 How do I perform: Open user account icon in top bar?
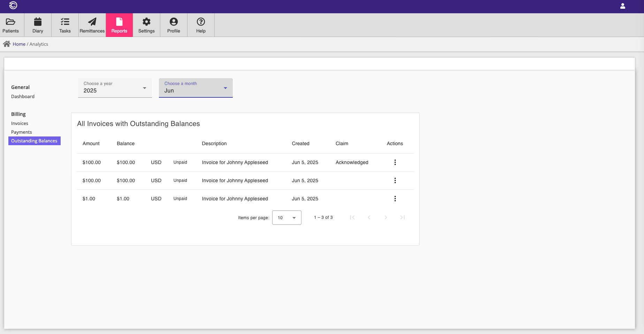click(622, 6)
